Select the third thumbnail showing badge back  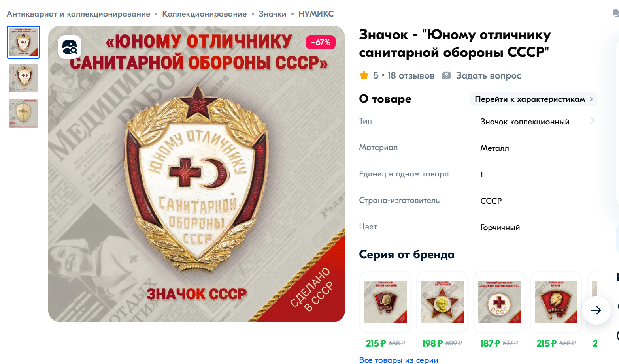click(23, 113)
